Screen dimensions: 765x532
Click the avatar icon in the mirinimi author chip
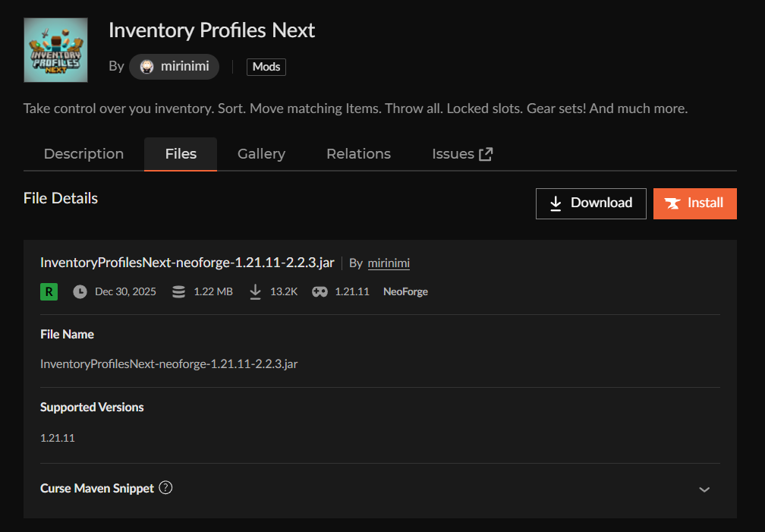pyautogui.click(x=146, y=67)
